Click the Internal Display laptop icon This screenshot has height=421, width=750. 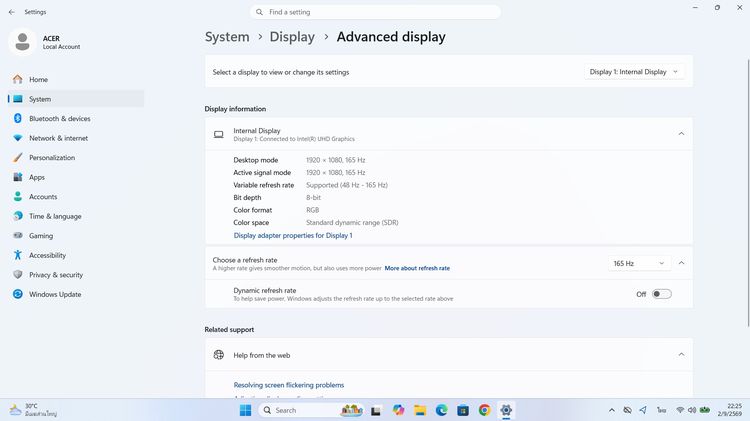pos(219,134)
